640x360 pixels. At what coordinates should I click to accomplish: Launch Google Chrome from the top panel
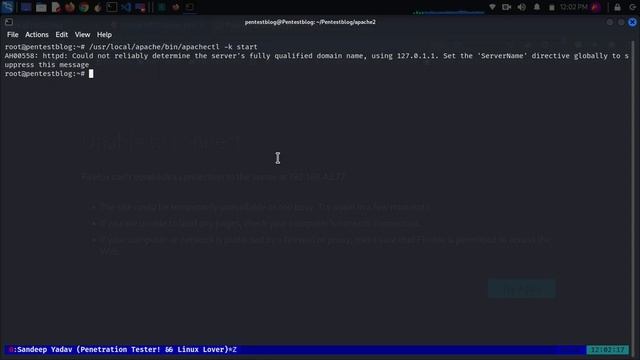(x=84, y=7)
